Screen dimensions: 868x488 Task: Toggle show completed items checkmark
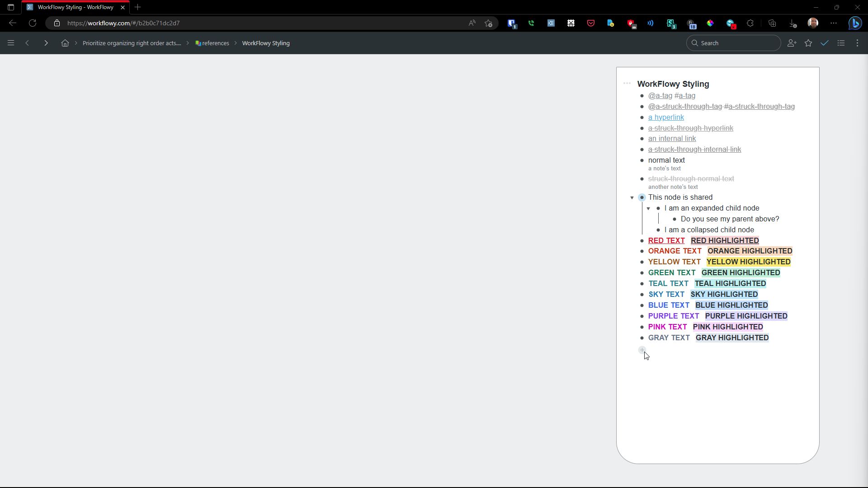click(825, 43)
